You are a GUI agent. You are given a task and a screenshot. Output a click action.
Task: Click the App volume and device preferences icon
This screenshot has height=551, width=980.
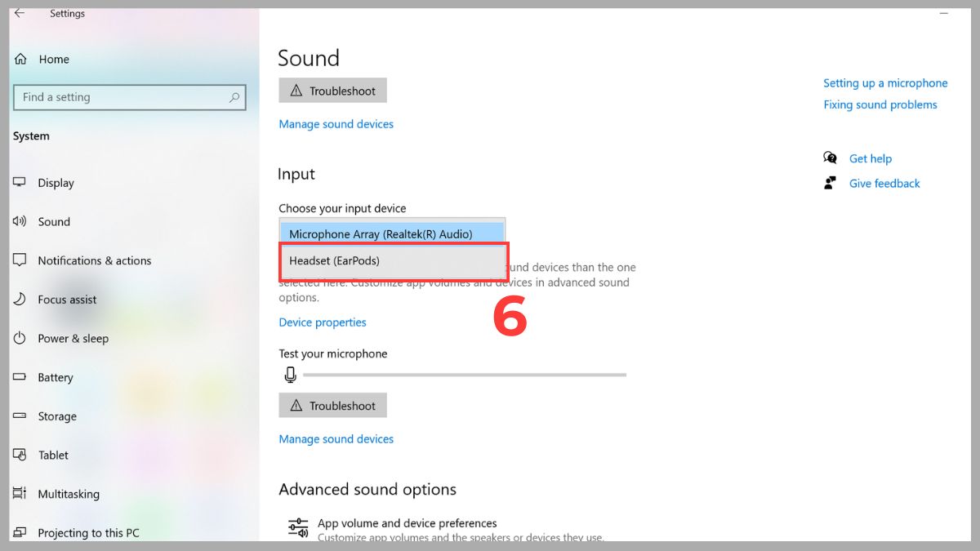pos(297,527)
